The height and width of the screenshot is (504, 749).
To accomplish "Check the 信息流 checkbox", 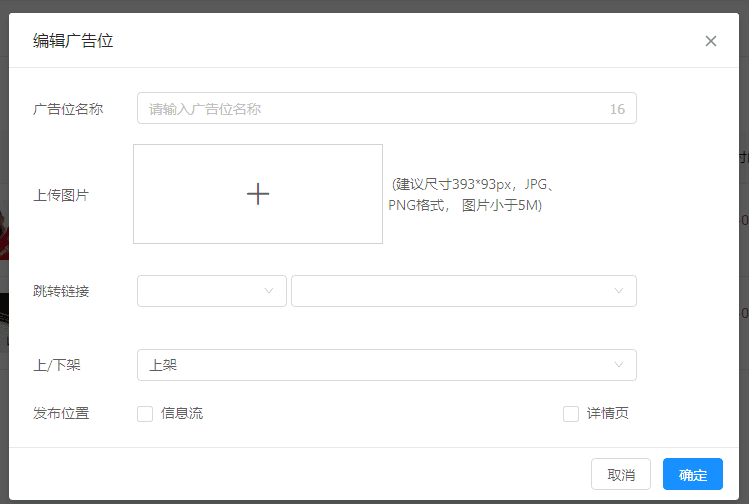I will click(x=145, y=414).
